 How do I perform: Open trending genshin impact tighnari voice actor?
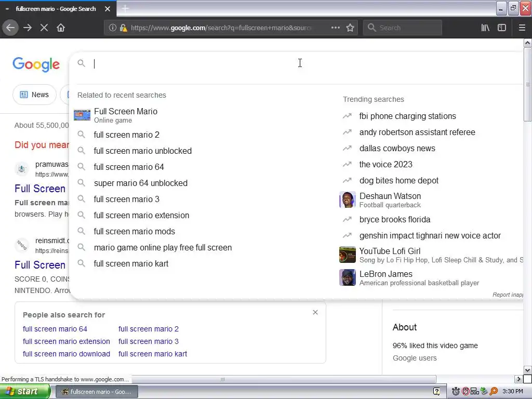click(x=430, y=235)
